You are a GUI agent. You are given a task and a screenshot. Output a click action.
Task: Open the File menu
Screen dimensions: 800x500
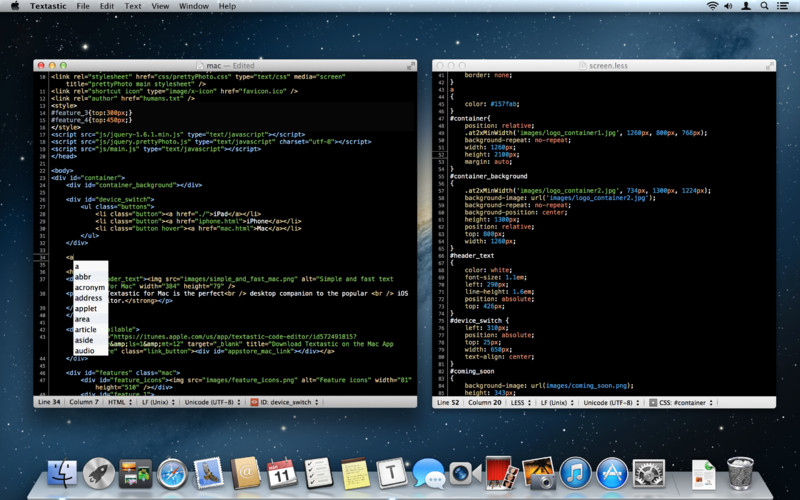[83, 6]
